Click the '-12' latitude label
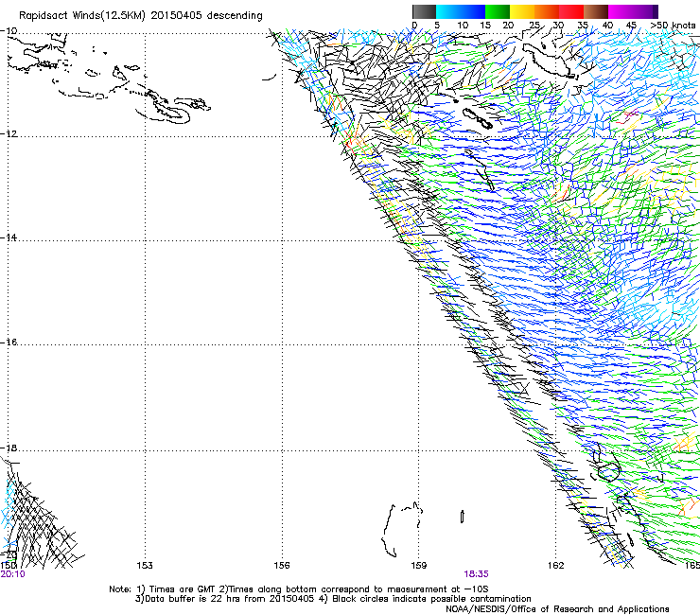The height and width of the screenshot is (615, 700). [9, 134]
